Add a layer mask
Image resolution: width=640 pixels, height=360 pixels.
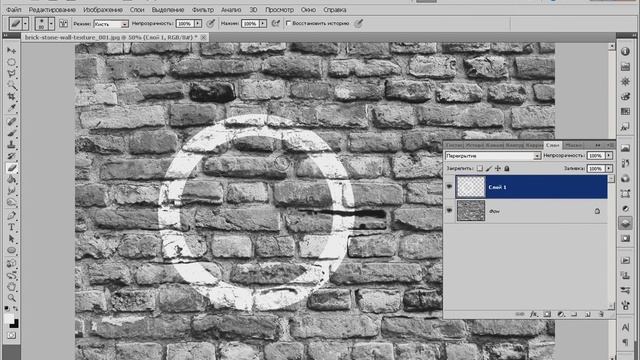(547, 314)
